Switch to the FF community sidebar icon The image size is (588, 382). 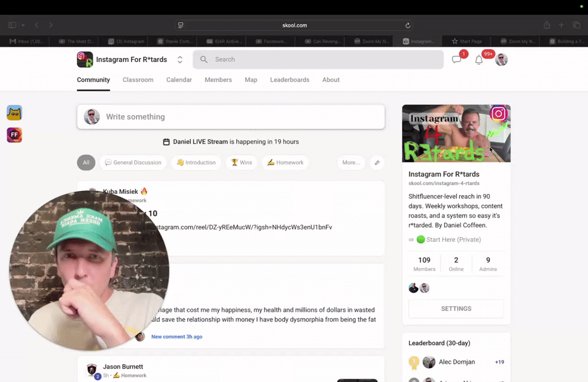[14, 135]
